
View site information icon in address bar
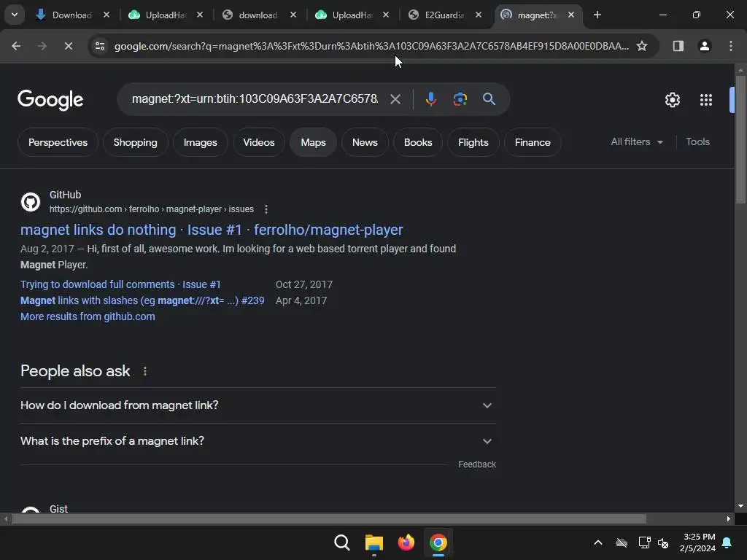(x=99, y=46)
